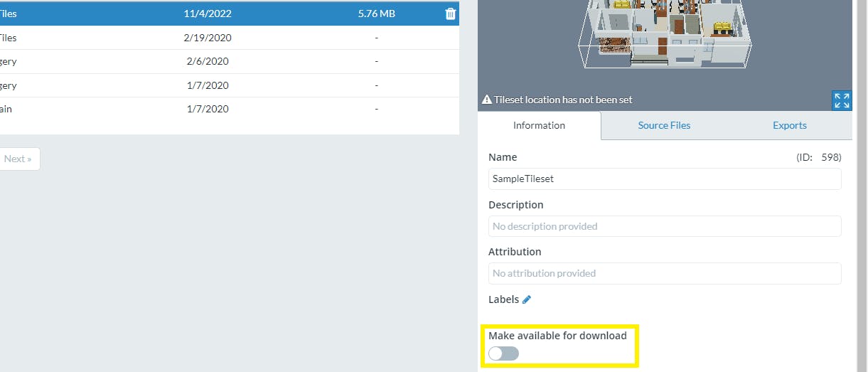Click into the Attribution input field
Screen dimensions: 868x372
click(x=664, y=273)
